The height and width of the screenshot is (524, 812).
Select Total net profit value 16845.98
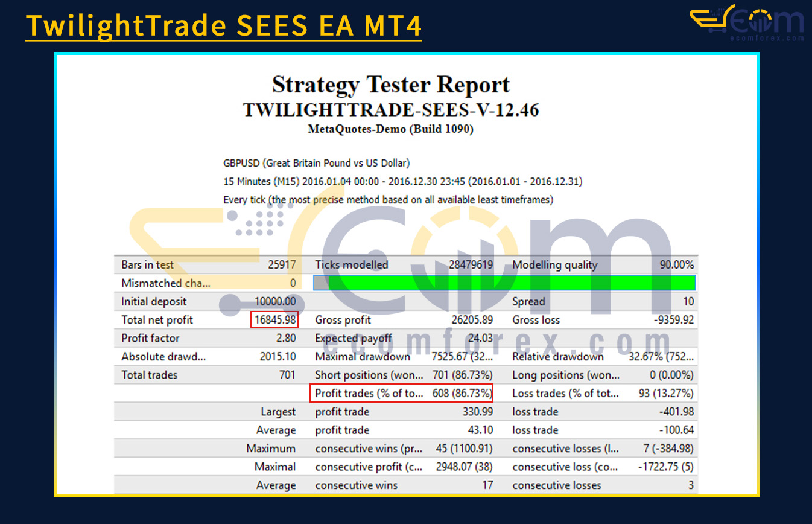tap(274, 320)
